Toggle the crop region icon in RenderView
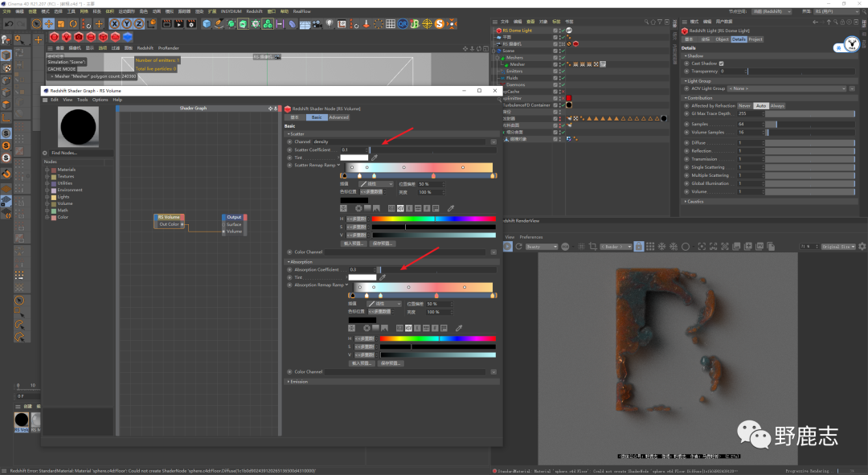 coord(593,247)
